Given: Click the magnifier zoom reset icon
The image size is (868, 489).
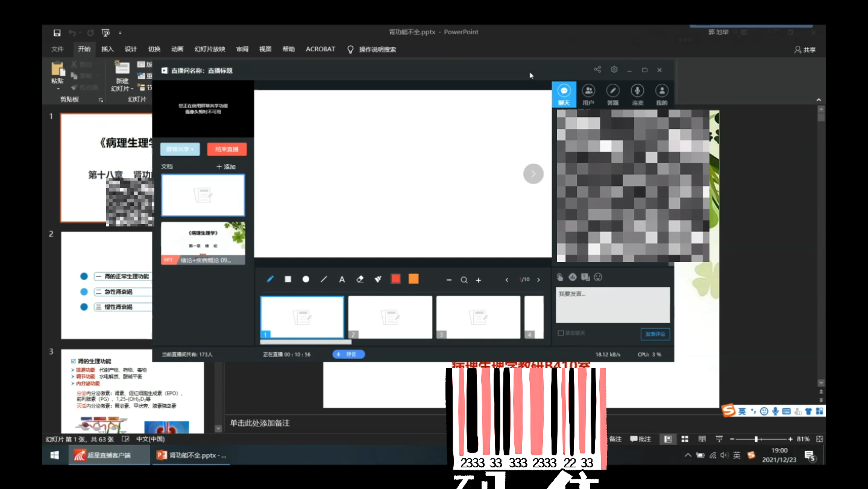Looking at the screenshot, I should (x=464, y=280).
